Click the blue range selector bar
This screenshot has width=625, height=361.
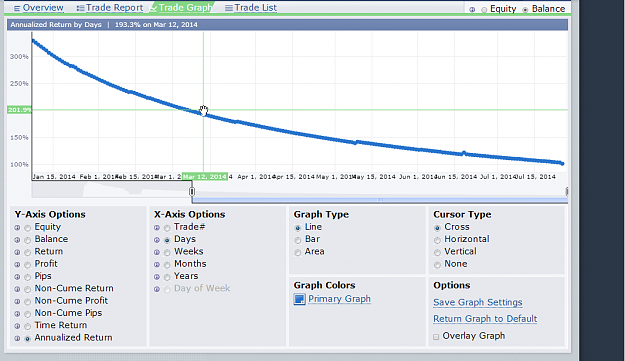click(379, 200)
